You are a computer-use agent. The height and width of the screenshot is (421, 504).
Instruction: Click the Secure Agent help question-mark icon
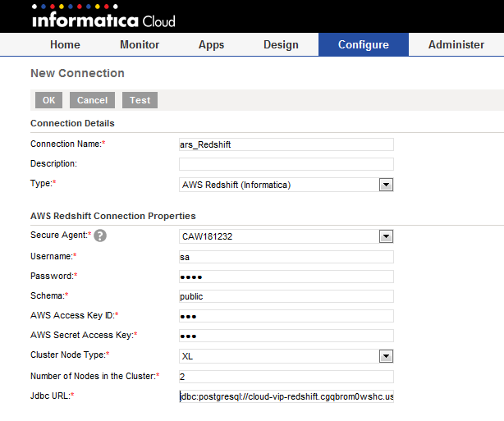(101, 236)
